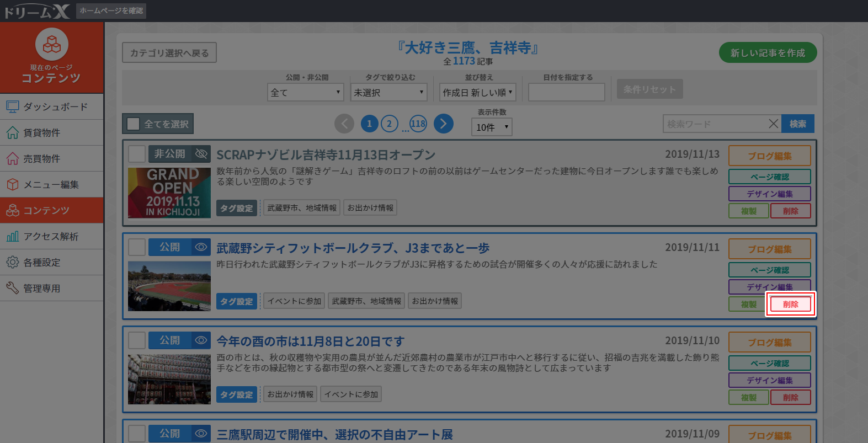Click ページ確認 for 酉の市 article

[x=770, y=363]
